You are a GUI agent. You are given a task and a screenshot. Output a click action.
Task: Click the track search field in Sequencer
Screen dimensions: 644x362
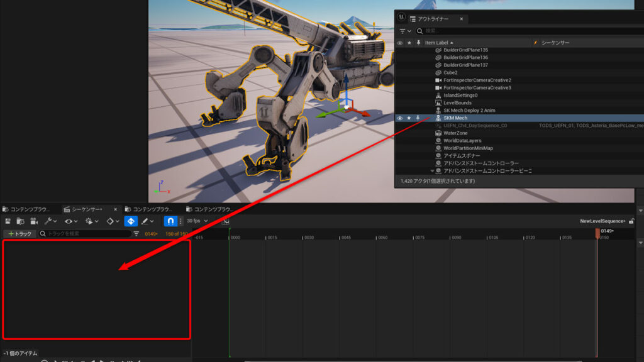point(85,234)
